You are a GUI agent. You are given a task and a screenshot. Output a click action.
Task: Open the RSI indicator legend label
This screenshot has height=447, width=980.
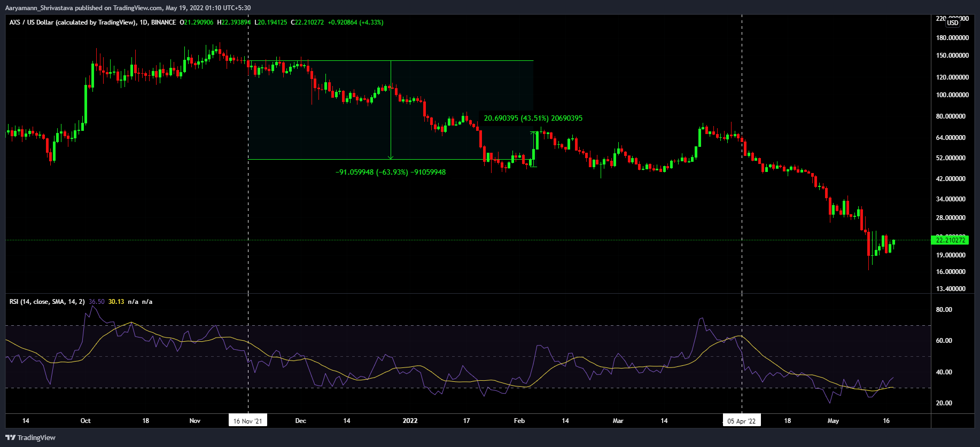coord(46,302)
